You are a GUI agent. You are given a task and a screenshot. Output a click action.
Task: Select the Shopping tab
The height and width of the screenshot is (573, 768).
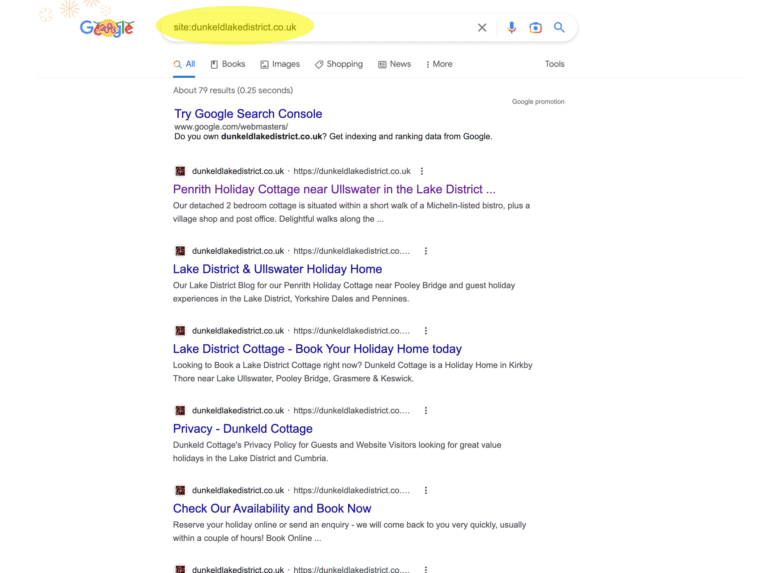pos(339,64)
